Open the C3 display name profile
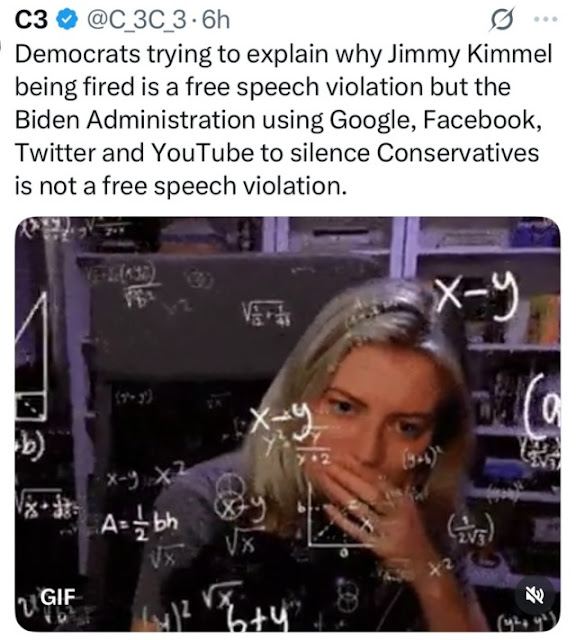576x640 pixels. (x=31, y=20)
